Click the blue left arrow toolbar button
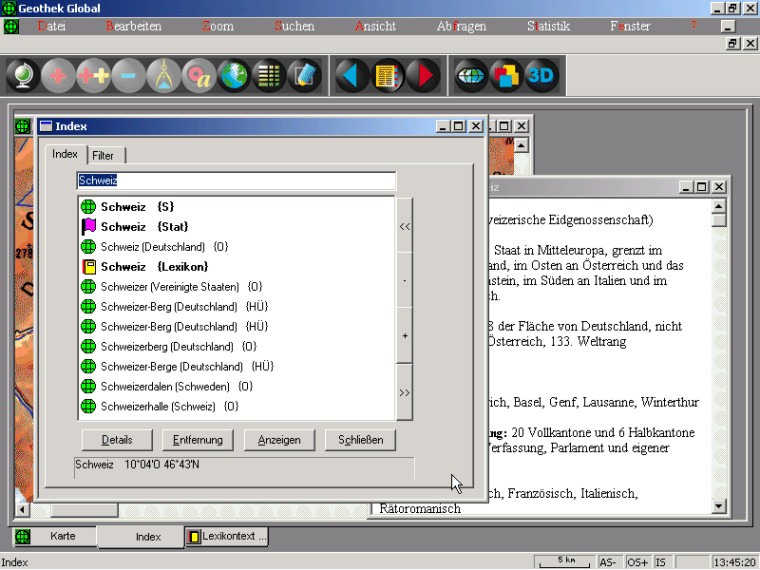 coord(350,77)
